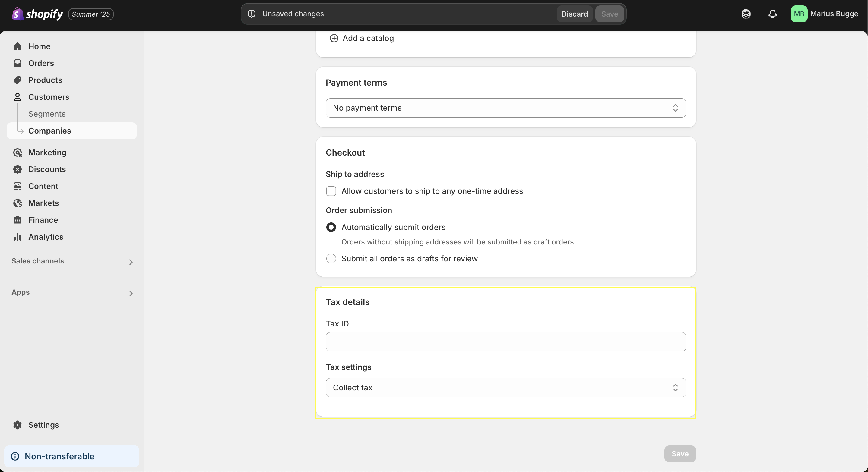
Task: Click the Finance bank icon
Action: 17,220
